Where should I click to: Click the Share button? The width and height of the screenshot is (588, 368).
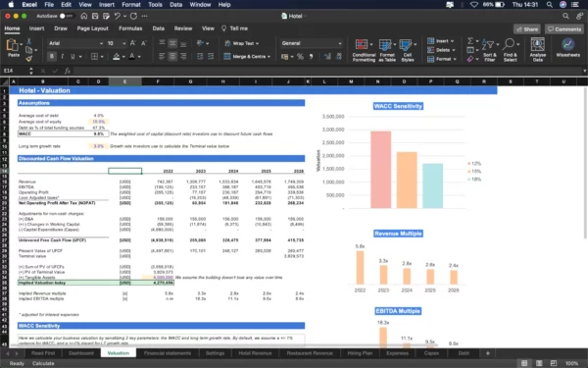pos(527,29)
